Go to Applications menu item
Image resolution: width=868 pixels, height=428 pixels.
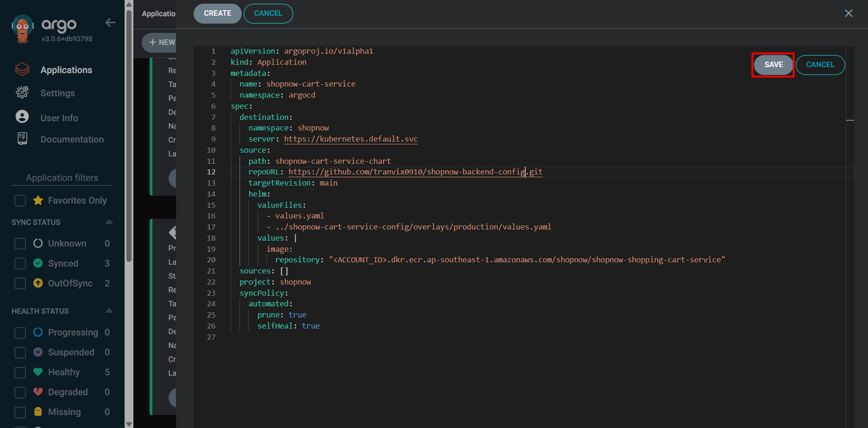[x=66, y=70]
